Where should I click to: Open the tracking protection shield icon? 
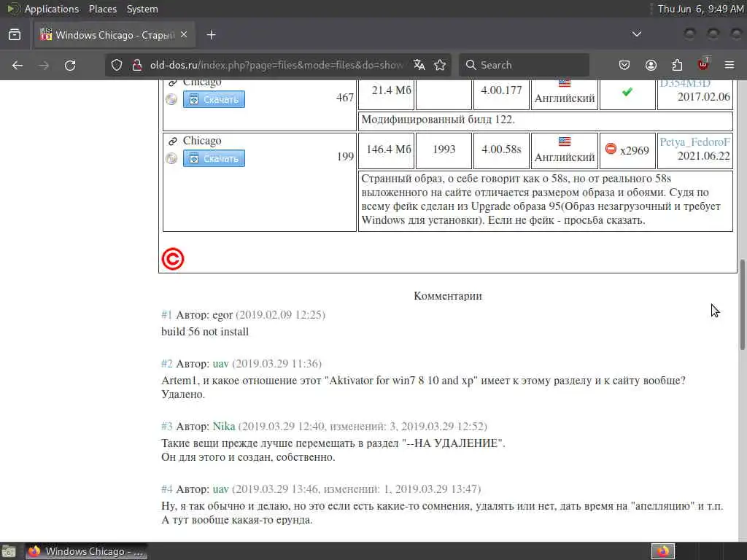[x=117, y=65]
